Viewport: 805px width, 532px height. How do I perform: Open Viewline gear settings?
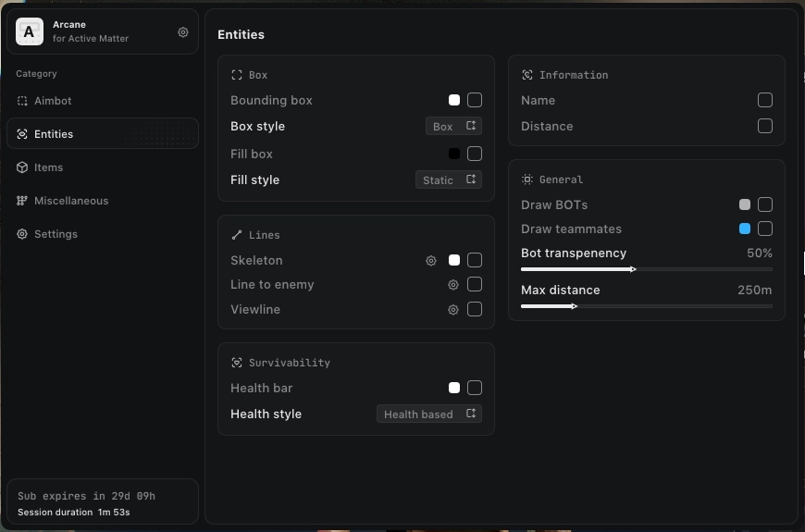(453, 310)
